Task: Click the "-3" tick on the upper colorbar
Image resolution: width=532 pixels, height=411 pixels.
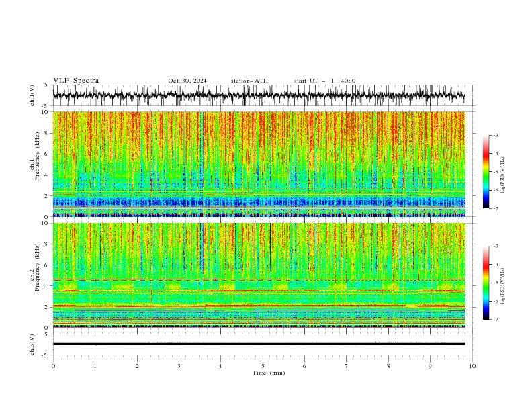Action: point(495,135)
